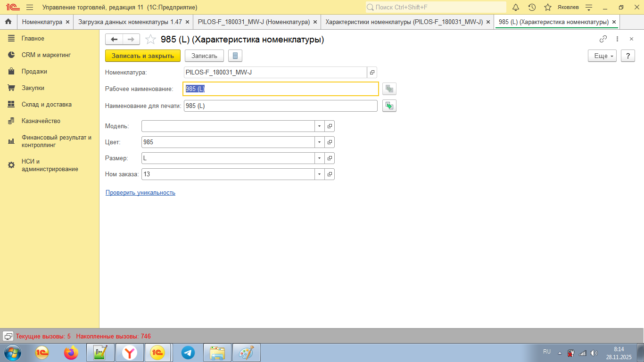Click the Текущие вызовы: 5 status text
The height and width of the screenshot is (362, 644).
(43, 337)
